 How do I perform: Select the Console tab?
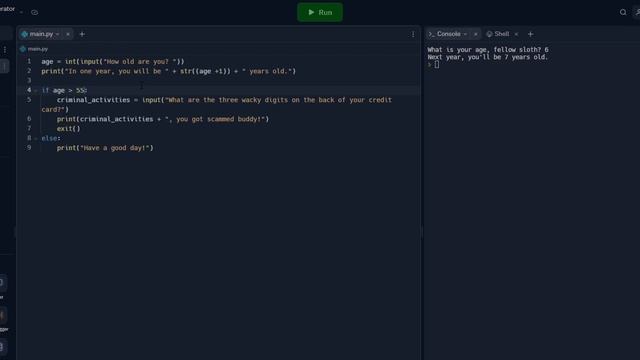point(448,34)
